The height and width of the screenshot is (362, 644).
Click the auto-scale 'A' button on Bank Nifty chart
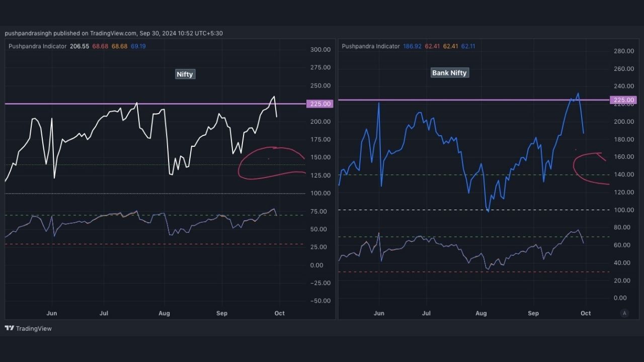(x=624, y=313)
